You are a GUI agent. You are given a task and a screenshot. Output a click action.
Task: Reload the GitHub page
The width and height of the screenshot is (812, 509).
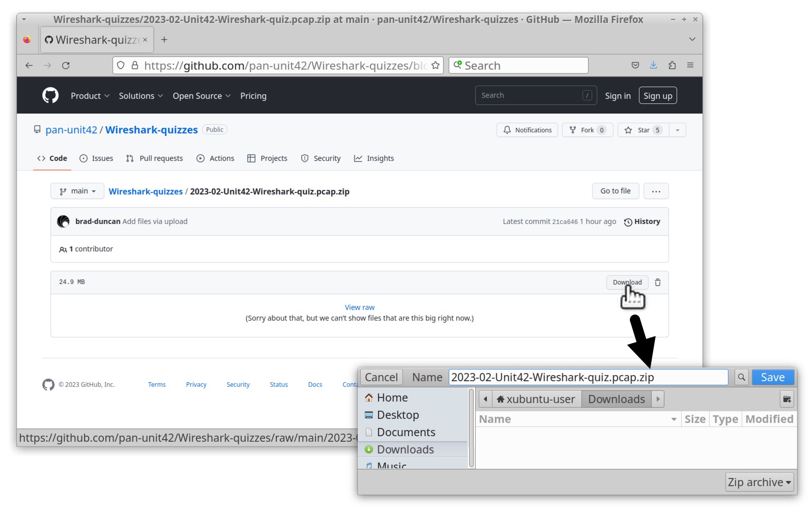point(66,65)
